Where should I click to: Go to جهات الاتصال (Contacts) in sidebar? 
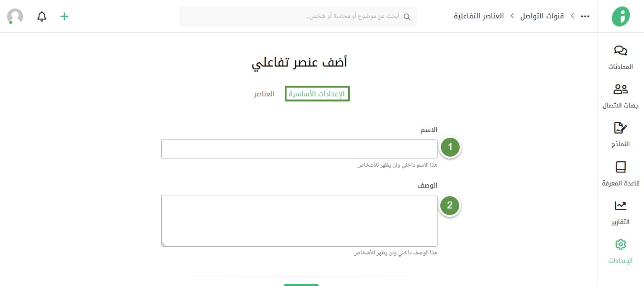(x=620, y=90)
